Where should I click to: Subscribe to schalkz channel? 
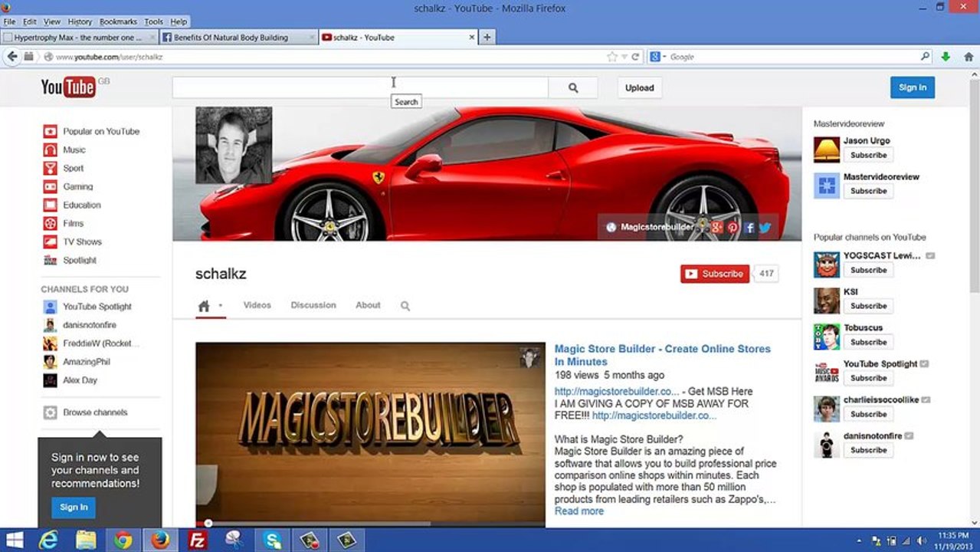coord(715,274)
